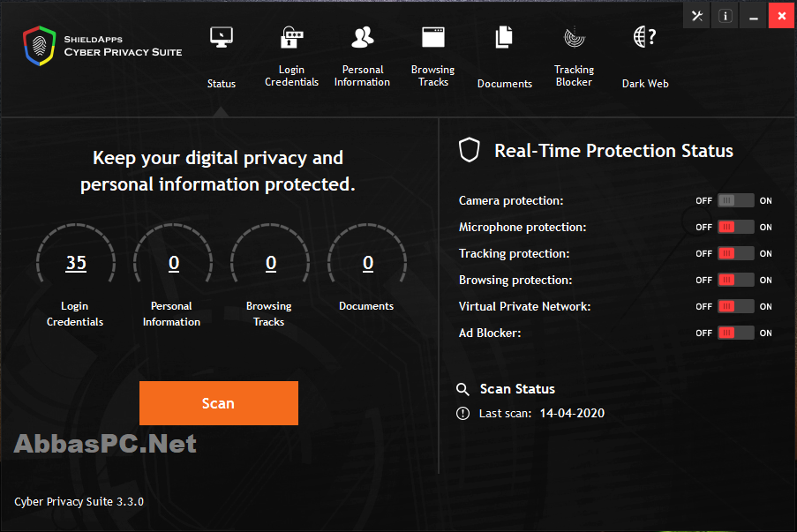This screenshot has height=532, width=797.
Task: Click the Tracking protection label
Action: [514, 253]
